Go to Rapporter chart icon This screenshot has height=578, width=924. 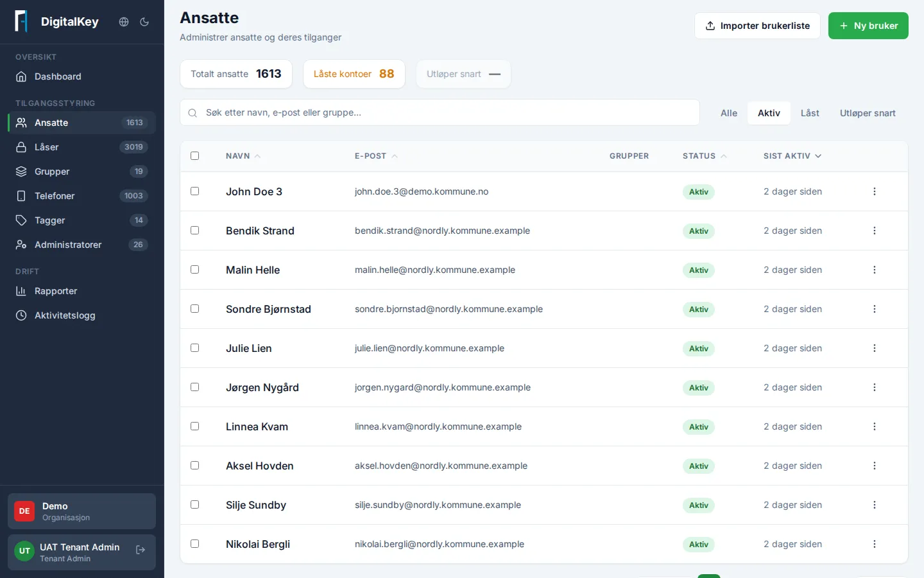21,291
